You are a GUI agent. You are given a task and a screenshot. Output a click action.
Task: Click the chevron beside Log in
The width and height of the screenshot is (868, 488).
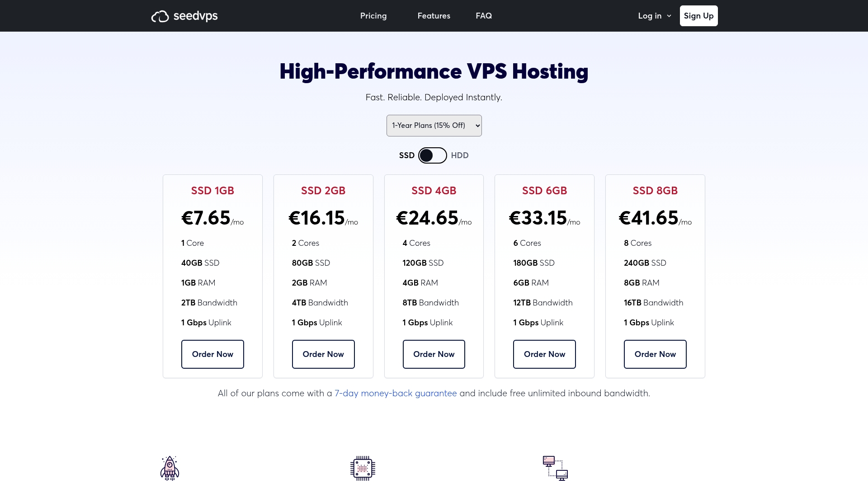[669, 16]
